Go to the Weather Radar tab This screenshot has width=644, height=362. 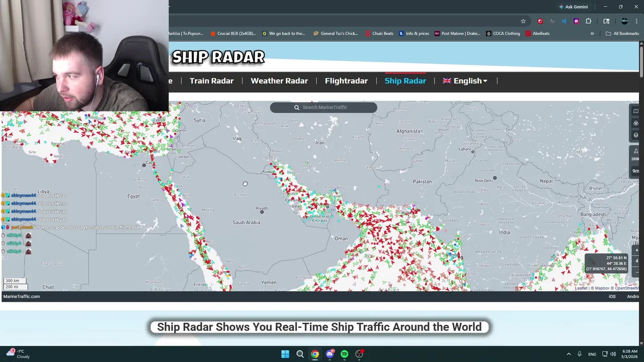[279, 81]
